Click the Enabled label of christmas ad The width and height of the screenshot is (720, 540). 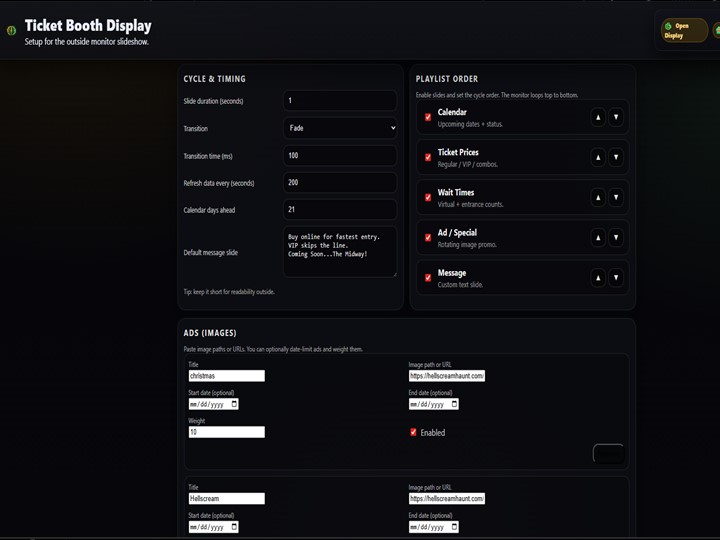[x=433, y=433]
